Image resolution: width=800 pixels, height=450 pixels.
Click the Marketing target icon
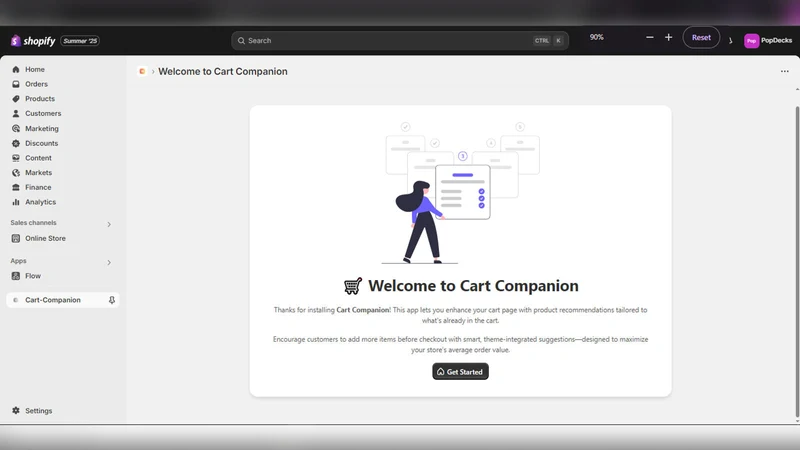16,129
